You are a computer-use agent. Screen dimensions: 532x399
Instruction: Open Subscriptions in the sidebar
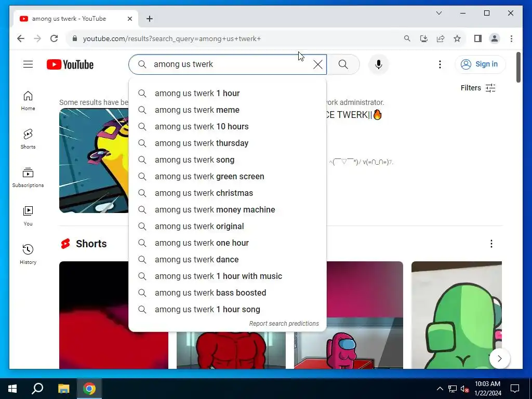point(28,178)
